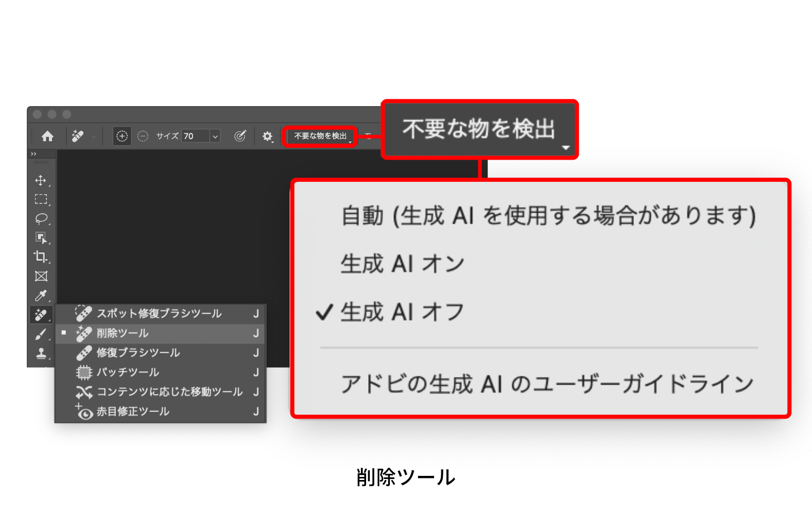Image resolution: width=812 pixels, height=531 pixels.
Task: Select the Eyedropper tool
Action: [41, 295]
